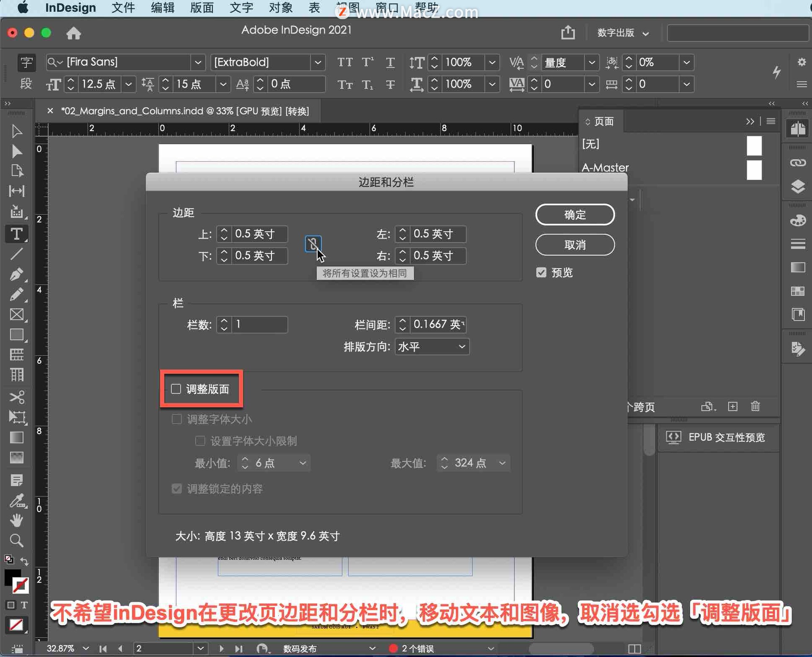Click the stroke none swatch
The height and width of the screenshot is (657, 812).
coord(20,586)
